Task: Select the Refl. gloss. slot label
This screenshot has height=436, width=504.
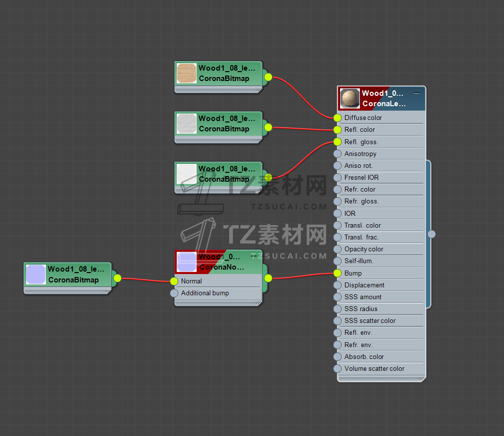Action: (361, 142)
